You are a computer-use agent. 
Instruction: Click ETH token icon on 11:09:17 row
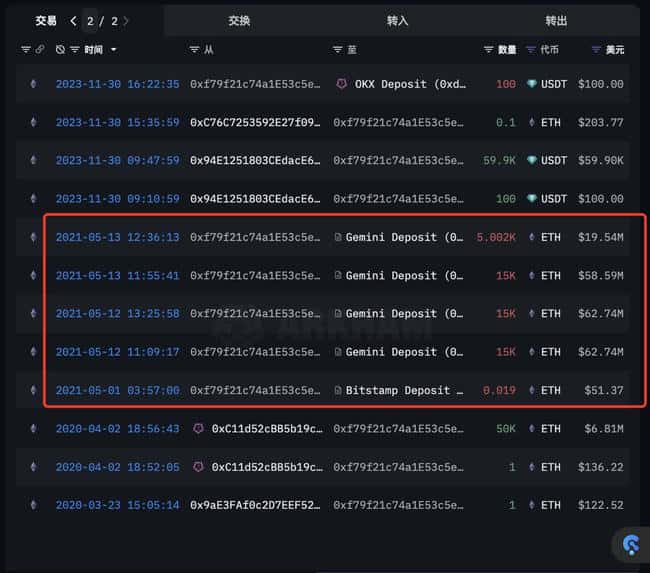tap(531, 352)
